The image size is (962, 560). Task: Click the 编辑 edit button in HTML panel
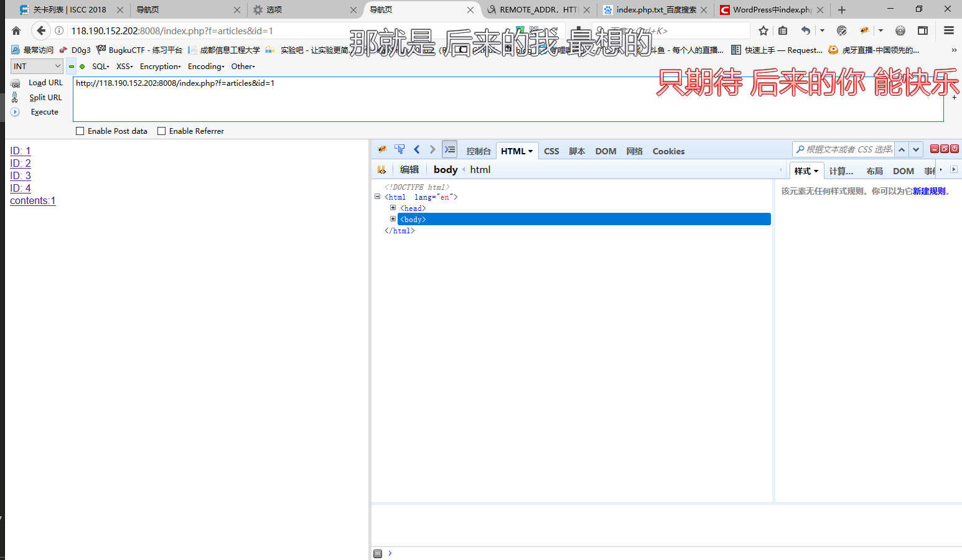[409, 169]
